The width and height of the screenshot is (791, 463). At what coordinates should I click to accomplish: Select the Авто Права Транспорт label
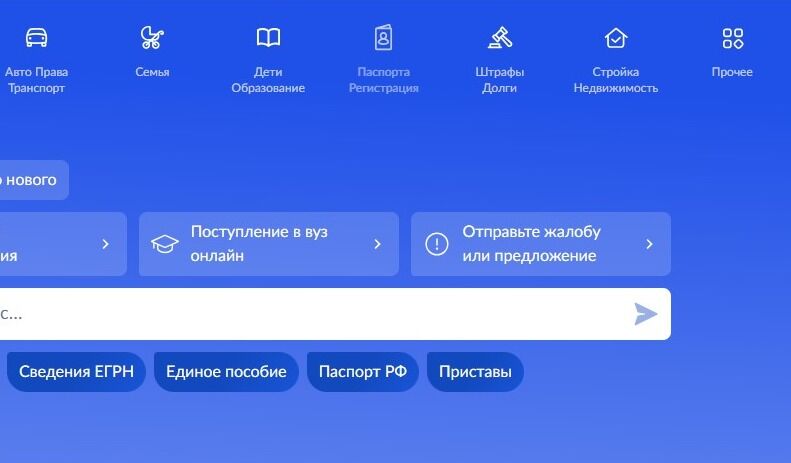36,80
